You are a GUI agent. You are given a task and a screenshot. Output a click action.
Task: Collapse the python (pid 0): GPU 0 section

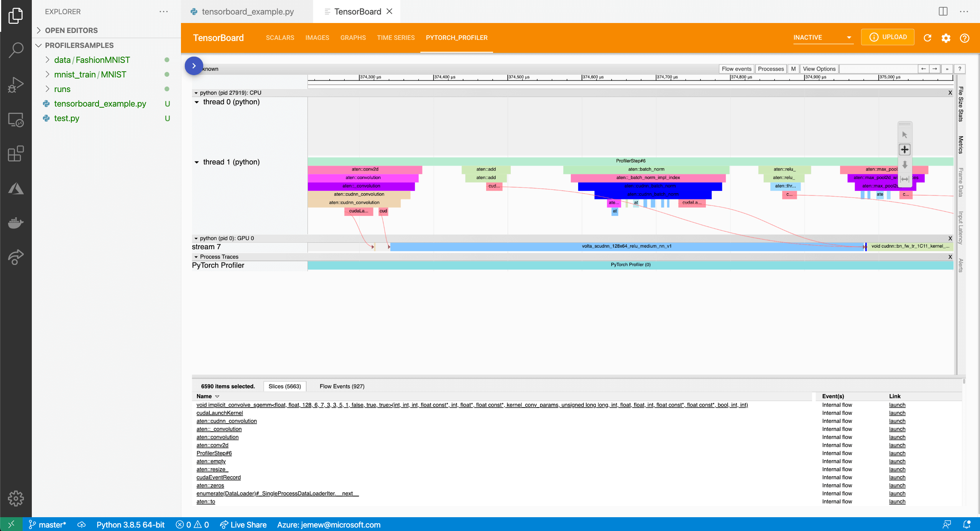[196, 237]
